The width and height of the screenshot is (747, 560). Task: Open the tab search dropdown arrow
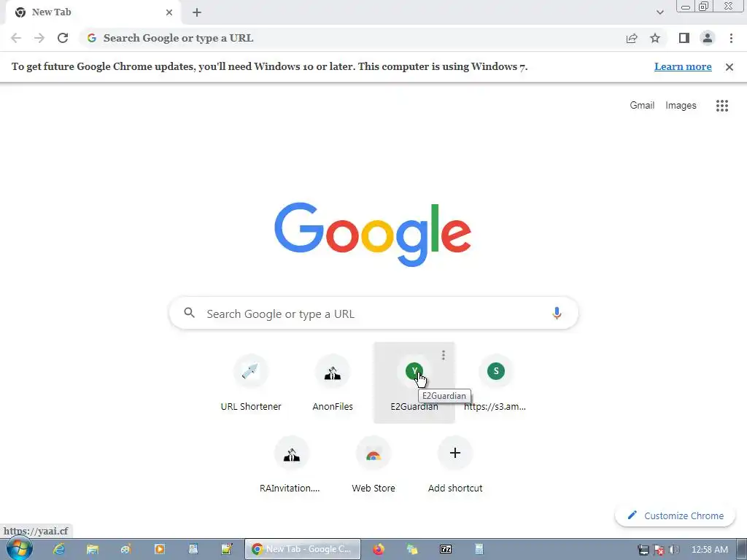pyautogui.click(x=659, y=12)
